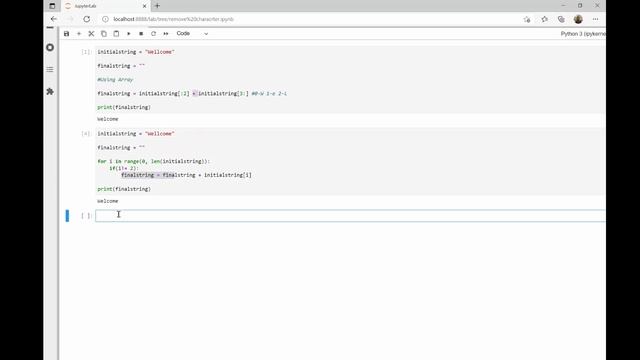Open the browser favorites list

[x=544, y=19]
